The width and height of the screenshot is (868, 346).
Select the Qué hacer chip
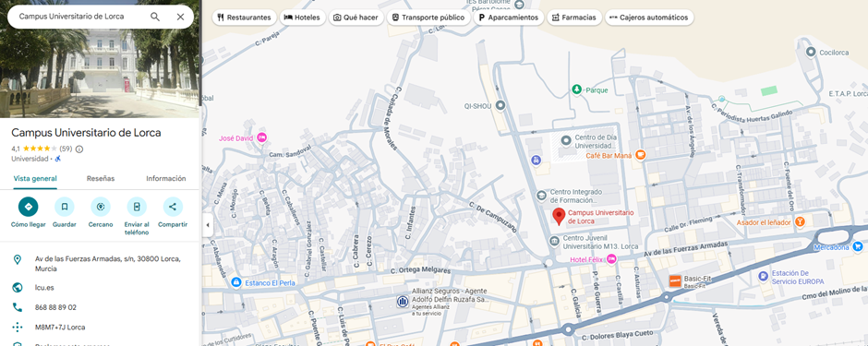[356, 18]
